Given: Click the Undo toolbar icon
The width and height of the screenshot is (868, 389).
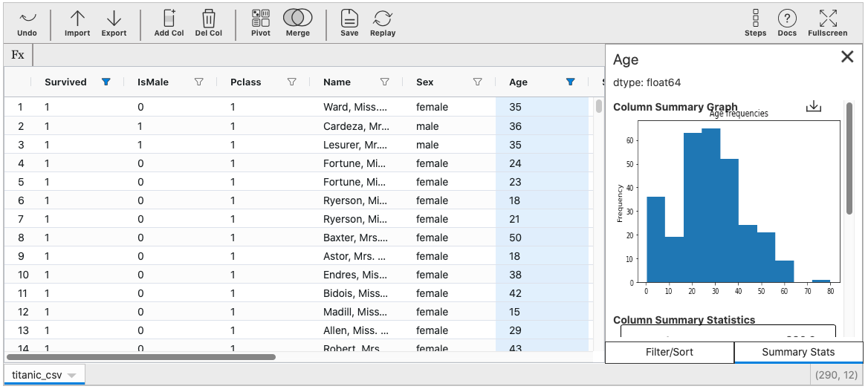Looking at the screenshot, I should tap(27, 24).
